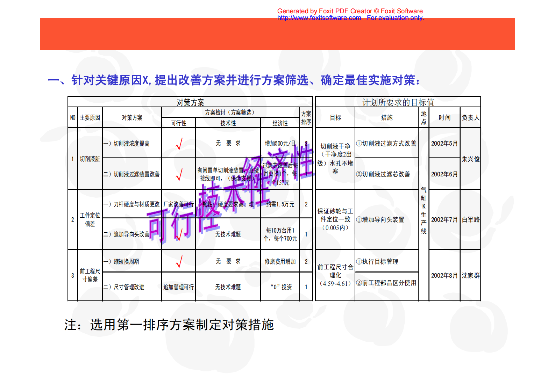The width and height of the screenshot is (555, 392).
Task: Select the "增加500元/日" cost cell
Action: [x=280, y=144]
